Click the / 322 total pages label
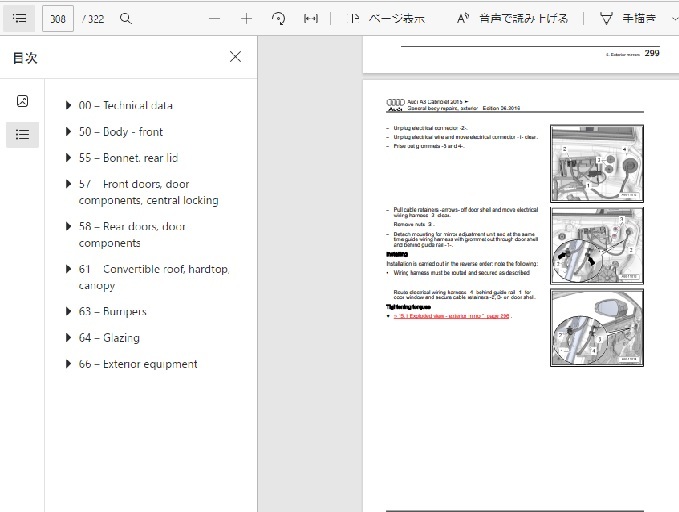The width and height of the screenshot is (679, 512). point(93,19)
